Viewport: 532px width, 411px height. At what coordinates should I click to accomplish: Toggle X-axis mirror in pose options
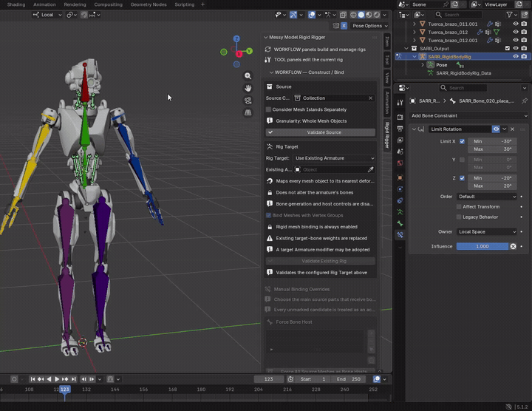[344, 26]
